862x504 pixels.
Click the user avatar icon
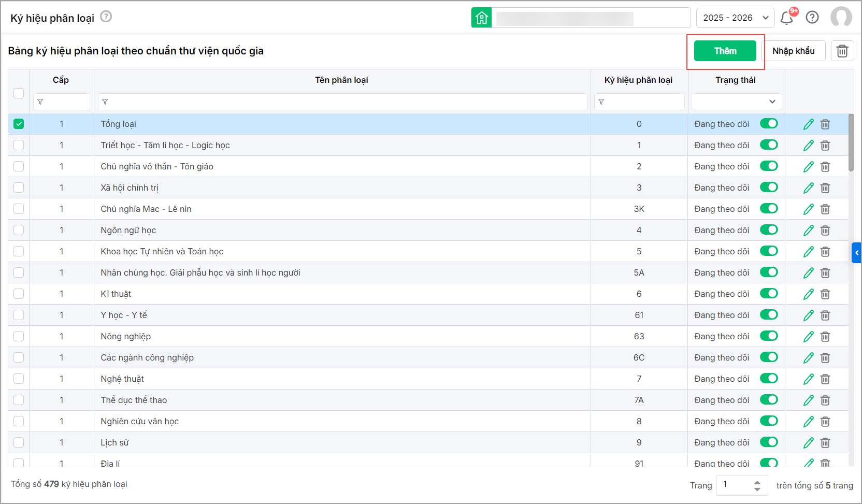(x=841, y=17)
